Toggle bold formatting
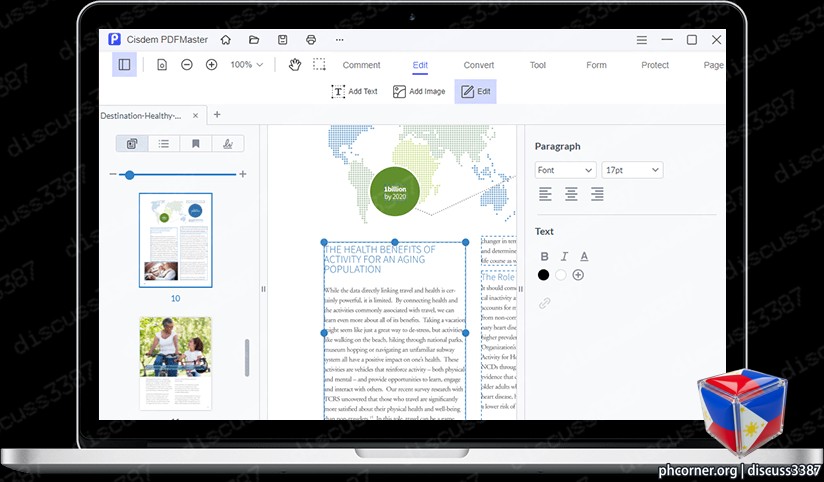 544,257
